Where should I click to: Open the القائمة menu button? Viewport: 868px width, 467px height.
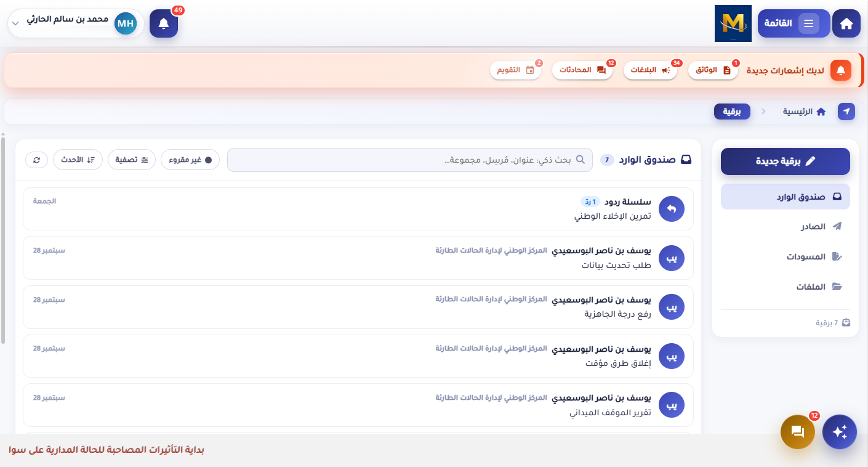pos(794,23)
